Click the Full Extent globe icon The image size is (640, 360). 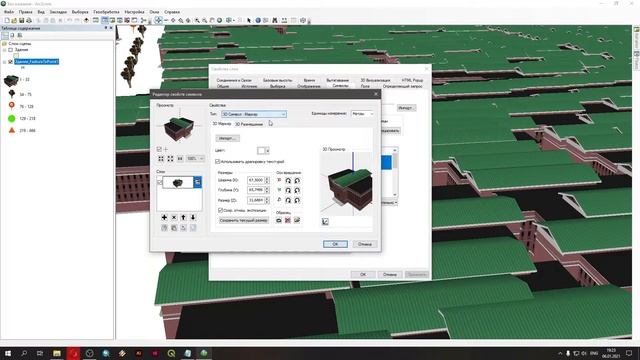pyautogui.click(x=220, y=20)
